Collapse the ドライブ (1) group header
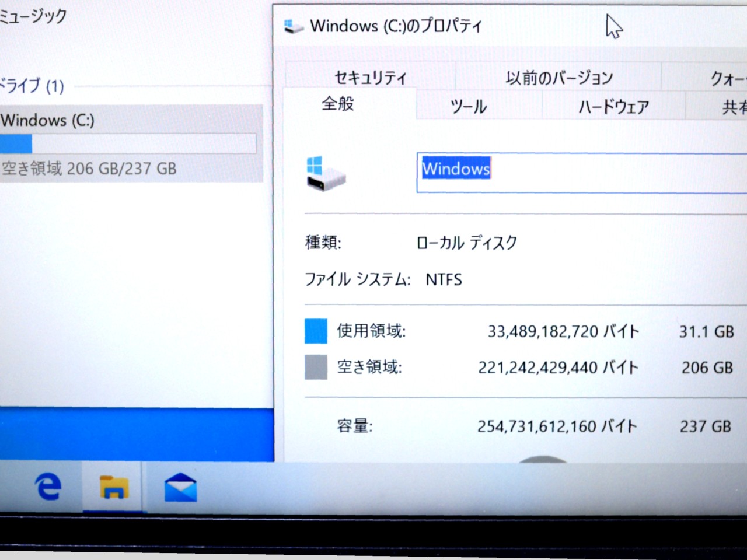747x560 pixels. tap(32, 86)
